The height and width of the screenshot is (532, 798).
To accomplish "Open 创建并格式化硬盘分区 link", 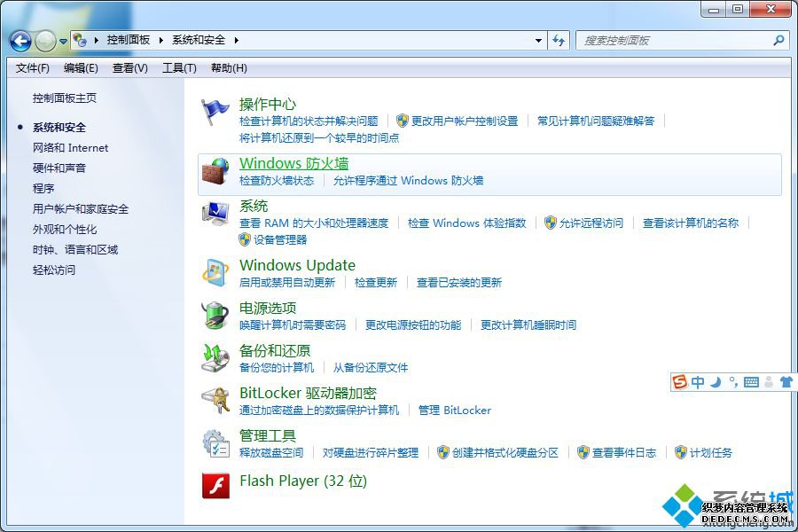I will [505, 452].
